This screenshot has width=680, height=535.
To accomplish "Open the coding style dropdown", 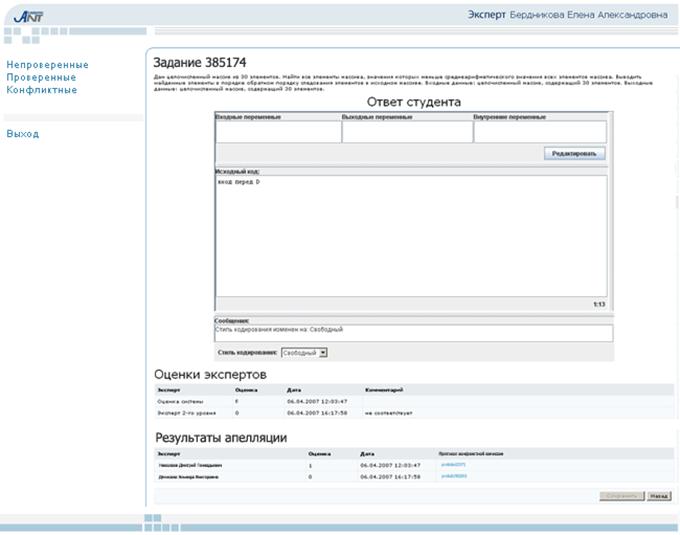I will (x=304, y=353).
